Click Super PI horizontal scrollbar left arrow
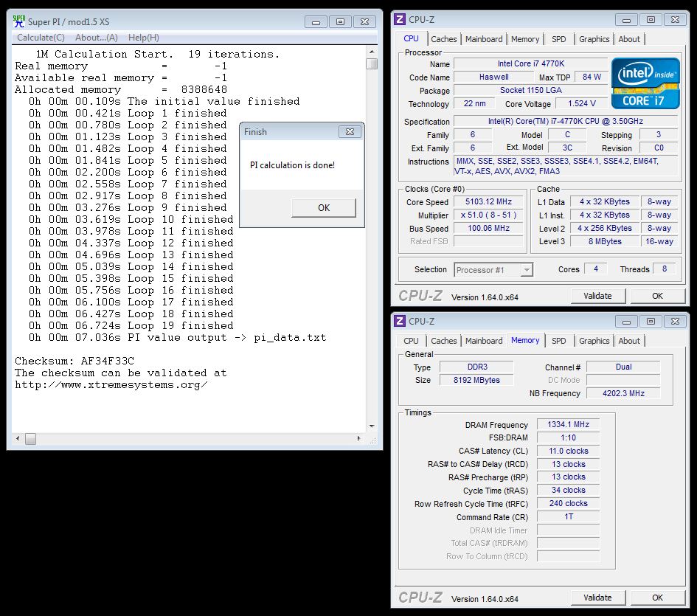 (18, 438)
